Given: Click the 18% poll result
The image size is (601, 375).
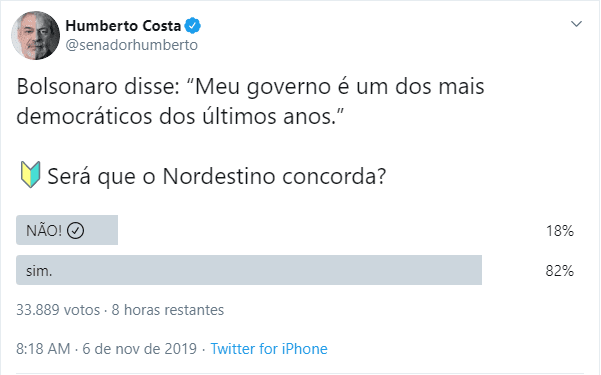Looking at the screenshot, I should [560, 231].
